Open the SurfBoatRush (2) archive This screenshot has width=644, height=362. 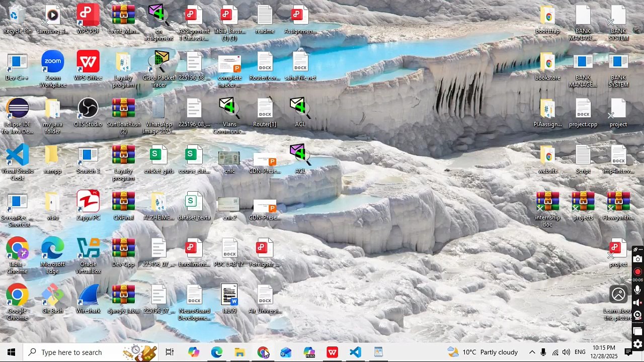pos(123,116)
